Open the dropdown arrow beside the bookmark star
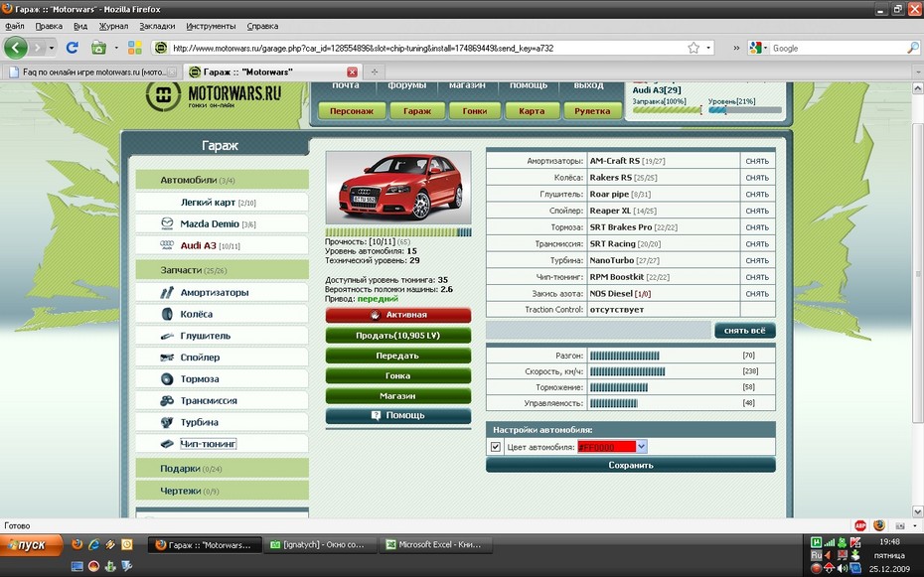The height and width of the screenshot is (577, 924). tap(708, 48)
